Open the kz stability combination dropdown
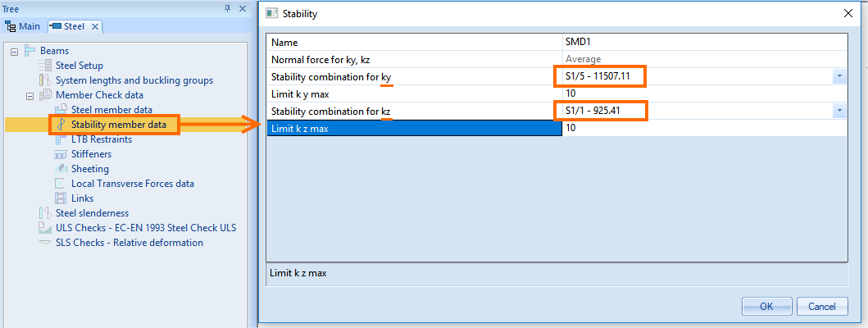This screenshot has width=868, height=328. pyautogui.click(x=839, y=111)
